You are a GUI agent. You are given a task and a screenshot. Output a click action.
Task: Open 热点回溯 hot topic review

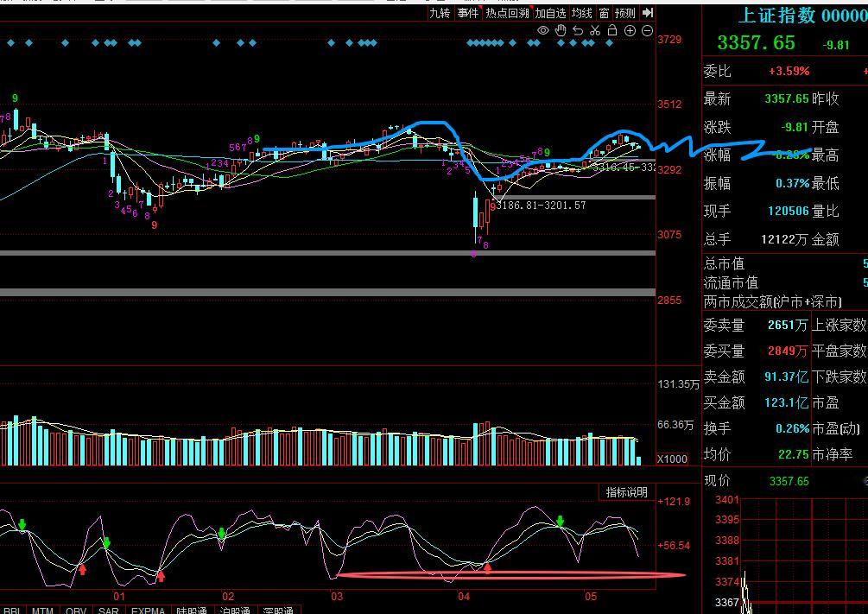507,13
